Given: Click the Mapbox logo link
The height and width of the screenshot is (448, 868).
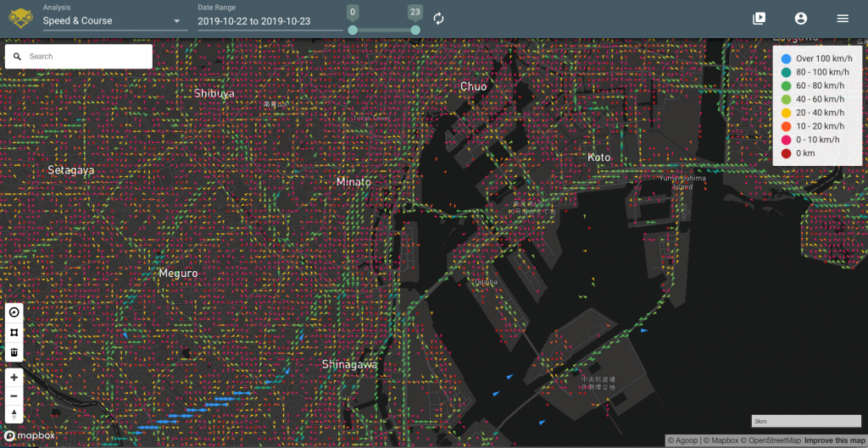Looking at the screenshot, I should tap(31, 436).
